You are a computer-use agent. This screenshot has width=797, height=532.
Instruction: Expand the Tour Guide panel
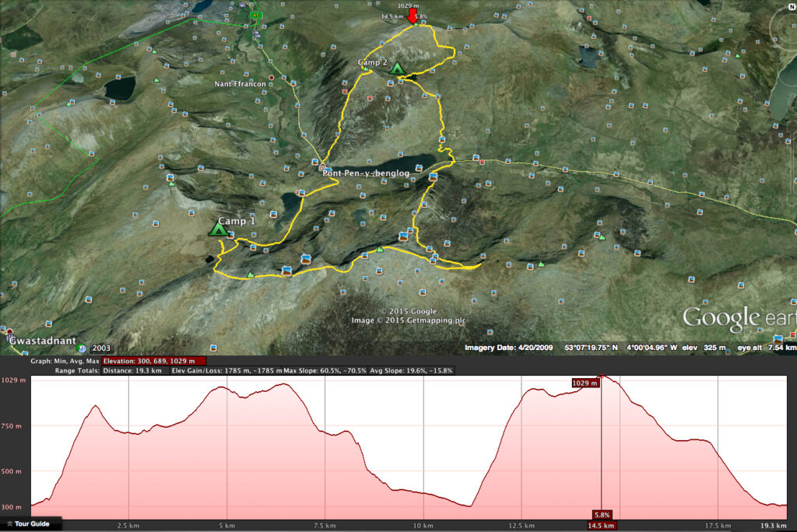tap(28, 523)
